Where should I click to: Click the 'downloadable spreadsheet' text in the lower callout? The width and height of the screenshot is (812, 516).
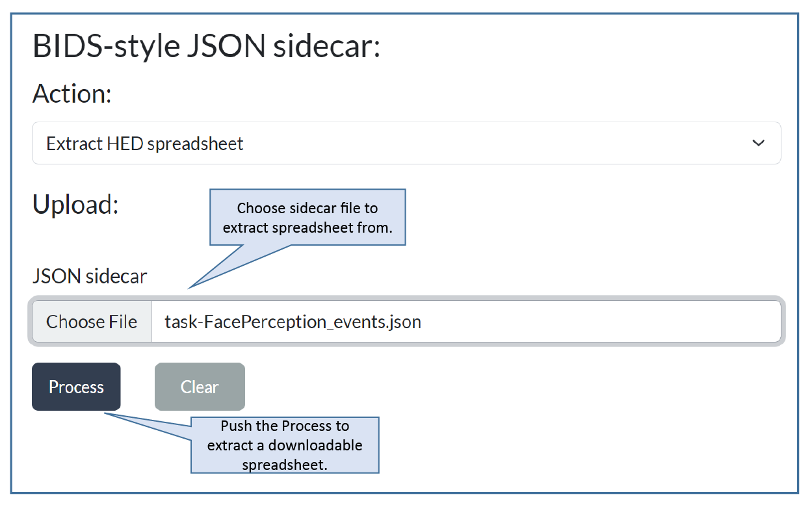[285, 456]
